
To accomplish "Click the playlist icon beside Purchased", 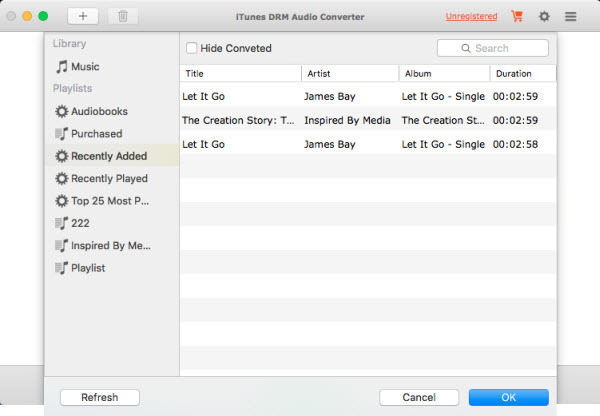I will [62, 134].
